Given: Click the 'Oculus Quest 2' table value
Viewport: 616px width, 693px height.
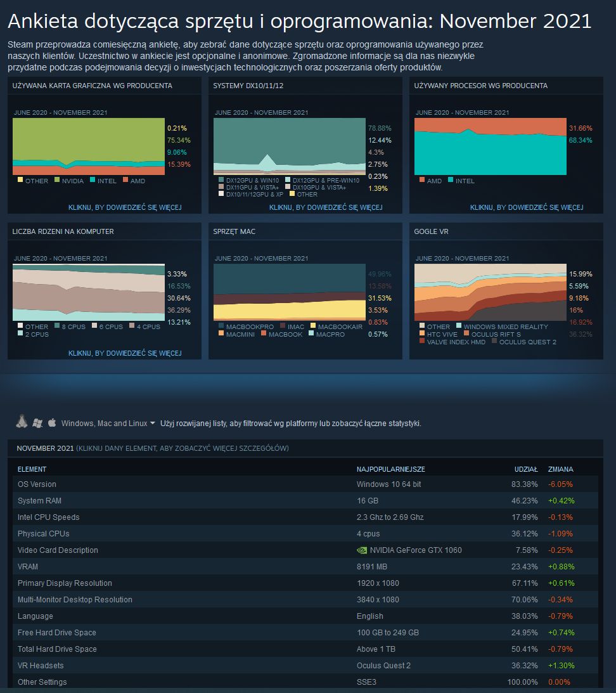Looking at the screenshot, I should [x=383, y=666].
